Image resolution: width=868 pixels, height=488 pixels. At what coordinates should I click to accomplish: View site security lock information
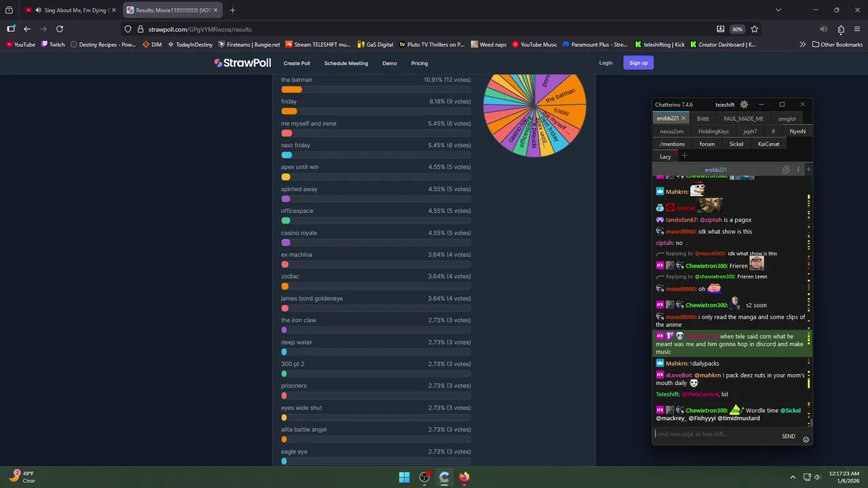(140, 29)
